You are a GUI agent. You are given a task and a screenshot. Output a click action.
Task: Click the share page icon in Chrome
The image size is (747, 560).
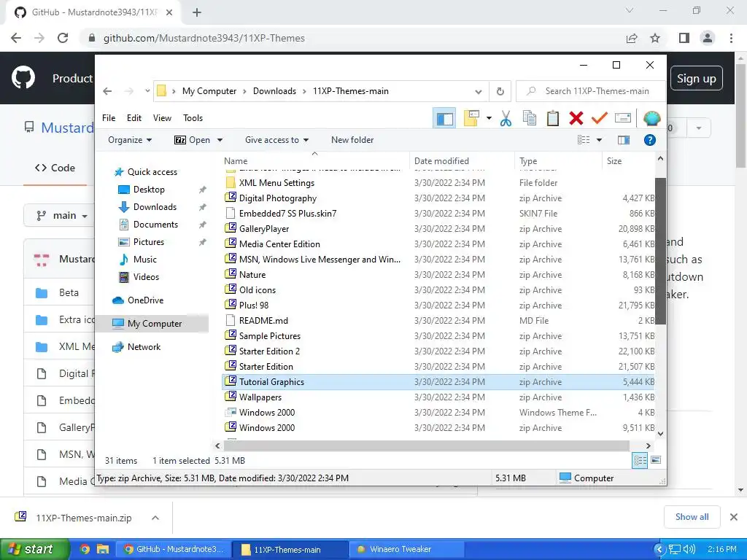pyautogui.click(x=632, y=38)
